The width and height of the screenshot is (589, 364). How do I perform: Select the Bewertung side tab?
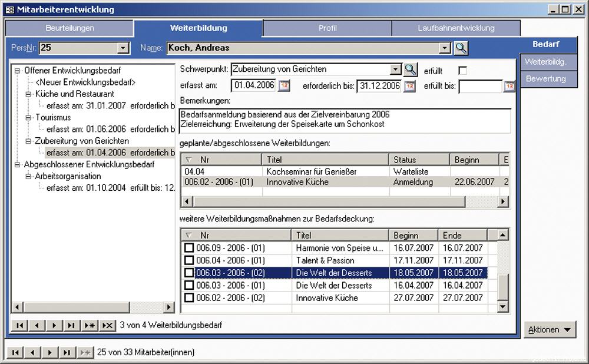pyautogui.click(x=545, y=79)
